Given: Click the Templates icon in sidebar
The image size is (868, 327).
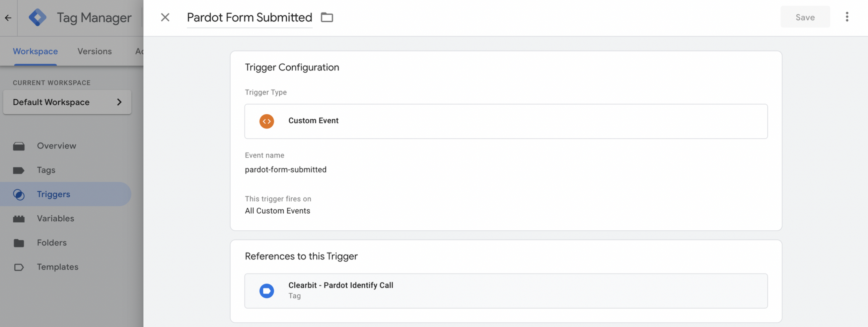Looking at the screenshot, I should point(19,267).
